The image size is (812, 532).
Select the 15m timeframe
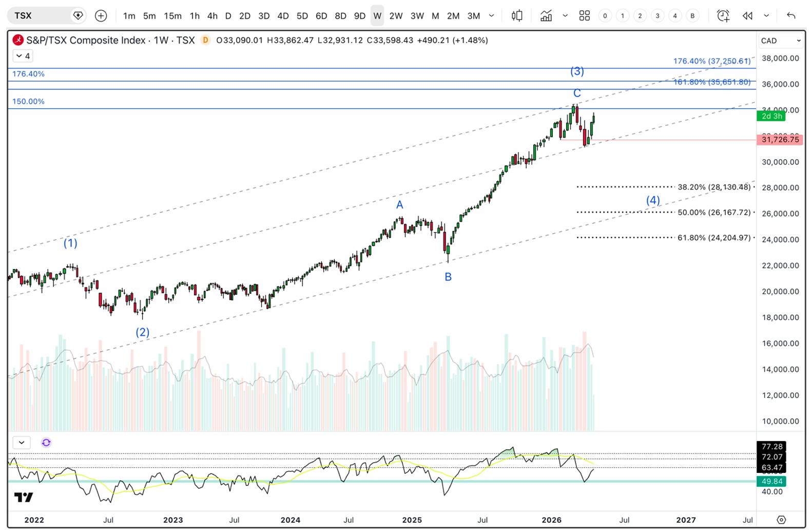click(172, 15)
